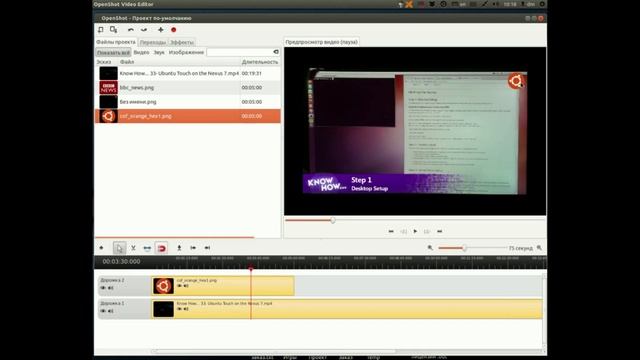Toggle the magnet snapping tool
Screen dimensions: 640x360
pos(162,248)
